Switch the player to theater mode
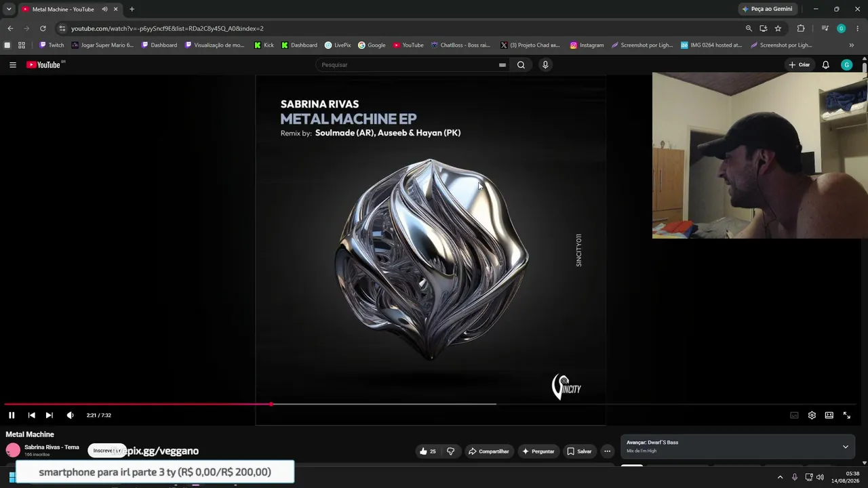868x488 pixels. pyautogui.click(x=829, y=415)
